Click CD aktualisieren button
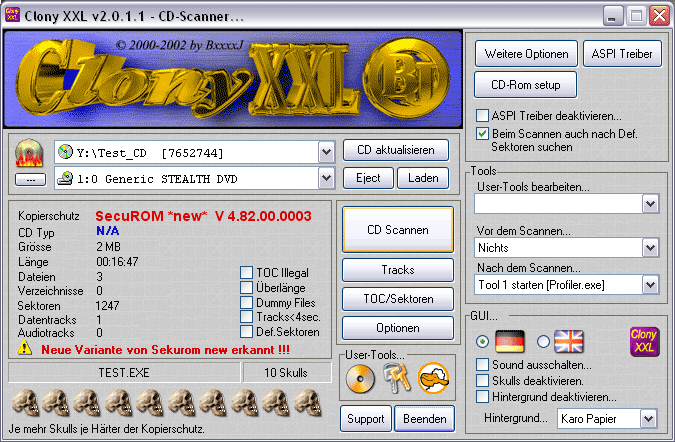 pyautogui.click(x=396, y=150)
